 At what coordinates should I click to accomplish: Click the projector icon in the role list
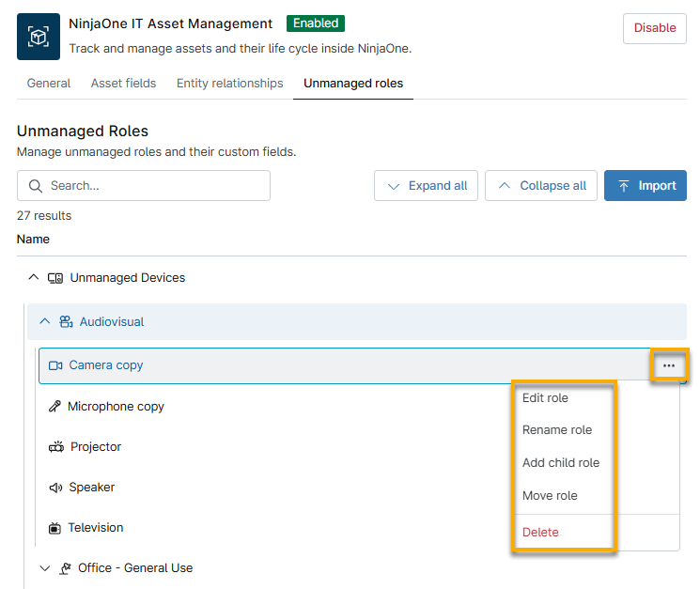[x=55, y=447]
